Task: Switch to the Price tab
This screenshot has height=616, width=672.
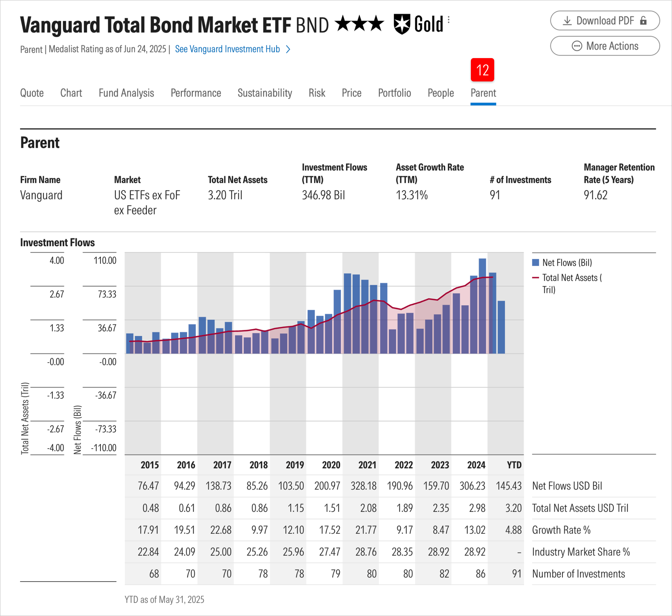Action: [x=351, y=93]
